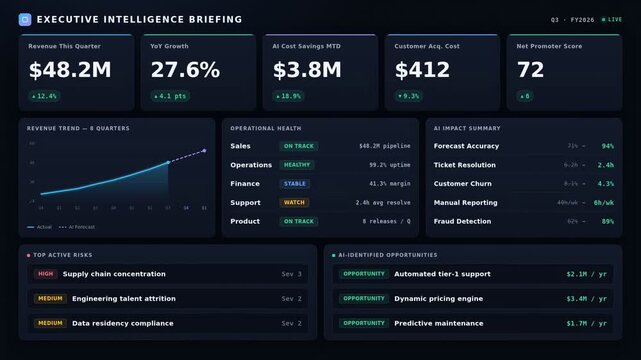Image resolution: width=641 pixels, height=360 pixels.
Task: Open the Engineering talent attrition risk
Action: [168, 299]
